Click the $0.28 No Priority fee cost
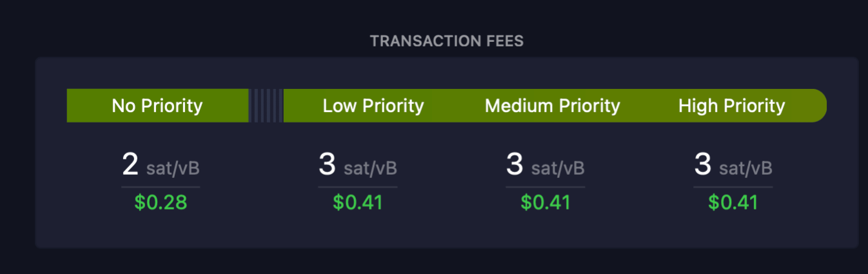868x274 pixels. point(161,202)
